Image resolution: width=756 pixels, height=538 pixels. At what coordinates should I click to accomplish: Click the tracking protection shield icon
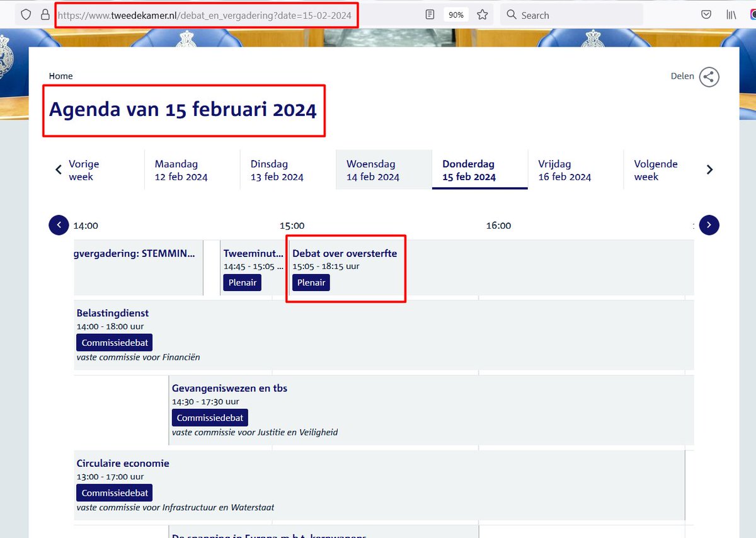26,14
